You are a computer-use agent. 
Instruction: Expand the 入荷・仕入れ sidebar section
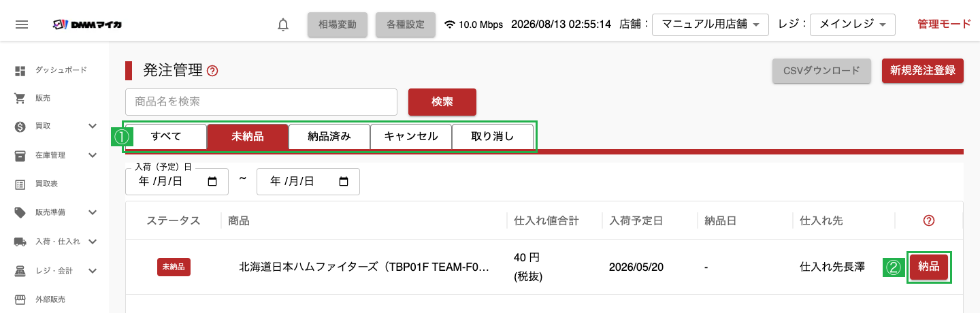point(93,242)
